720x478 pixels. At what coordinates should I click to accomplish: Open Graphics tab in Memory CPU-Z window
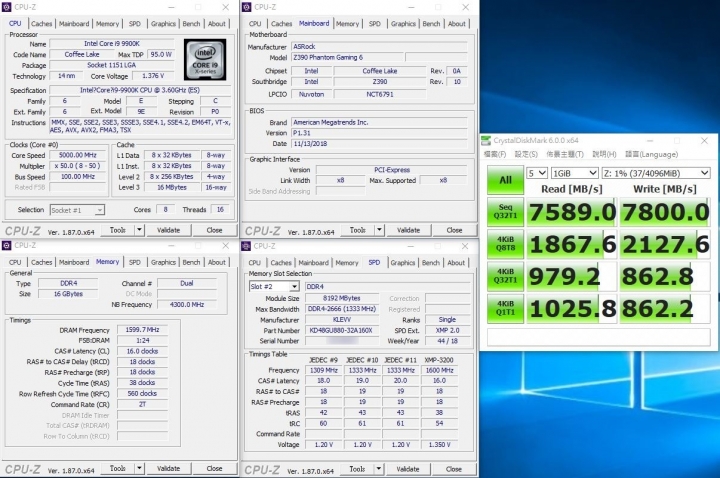[x=163, y=262]
